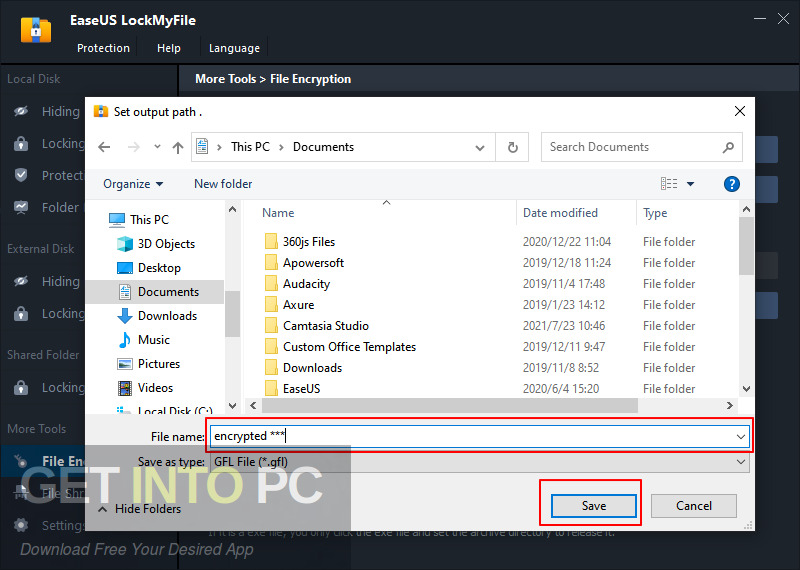The width and height of the screenshot is (800, 570).
Task: Click the Cancel button
Action: point(693,506)
